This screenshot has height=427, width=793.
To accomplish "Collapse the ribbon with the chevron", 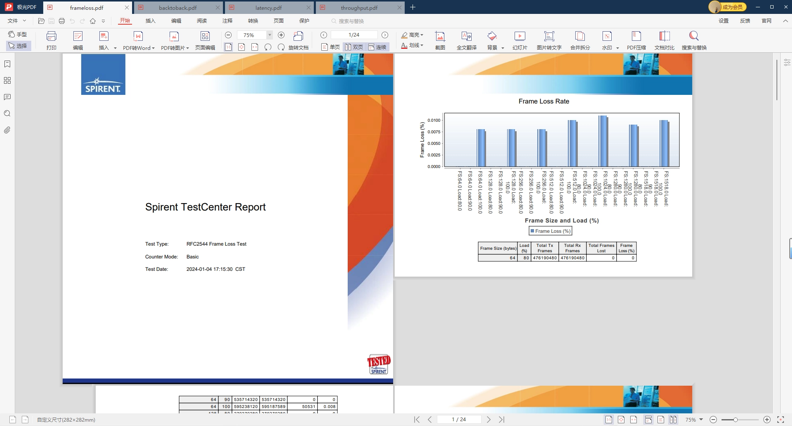I will [785, 21].
